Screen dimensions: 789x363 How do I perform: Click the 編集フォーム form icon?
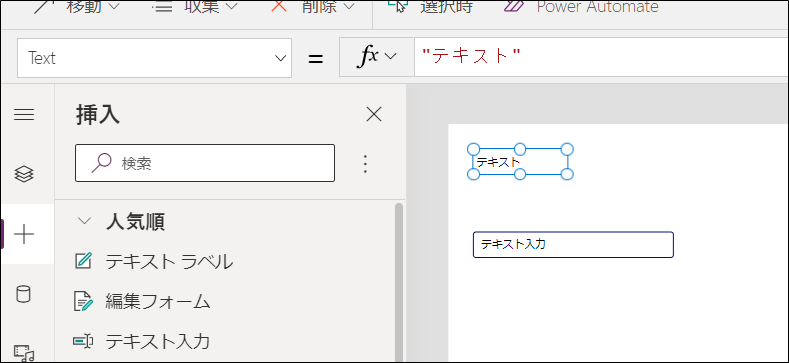84,301
